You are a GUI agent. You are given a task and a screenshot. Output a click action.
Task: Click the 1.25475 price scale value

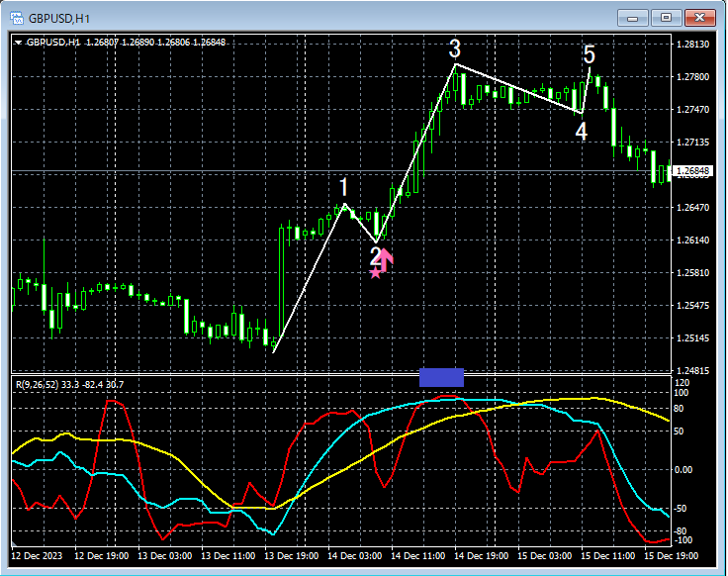pos(693,306)
